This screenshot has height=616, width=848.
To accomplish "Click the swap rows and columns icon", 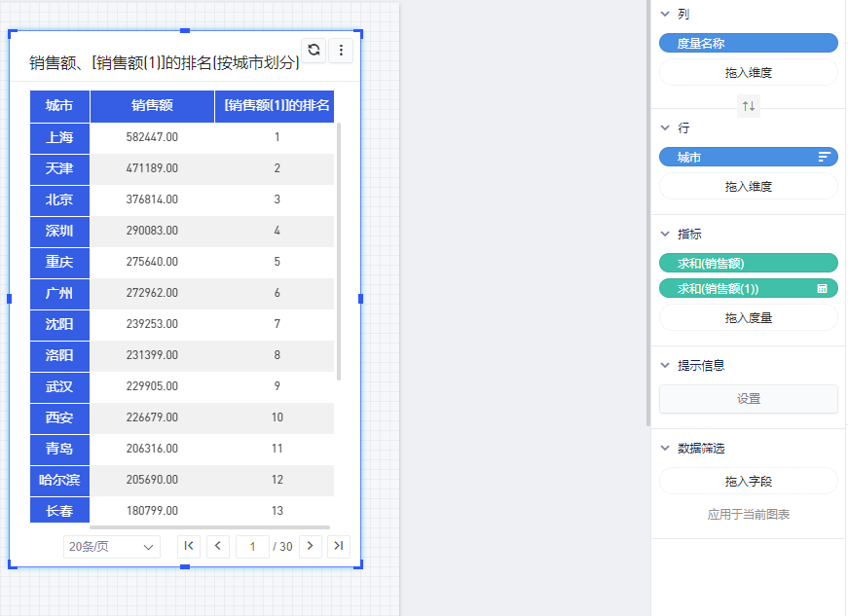I will [x=748, y=106].
